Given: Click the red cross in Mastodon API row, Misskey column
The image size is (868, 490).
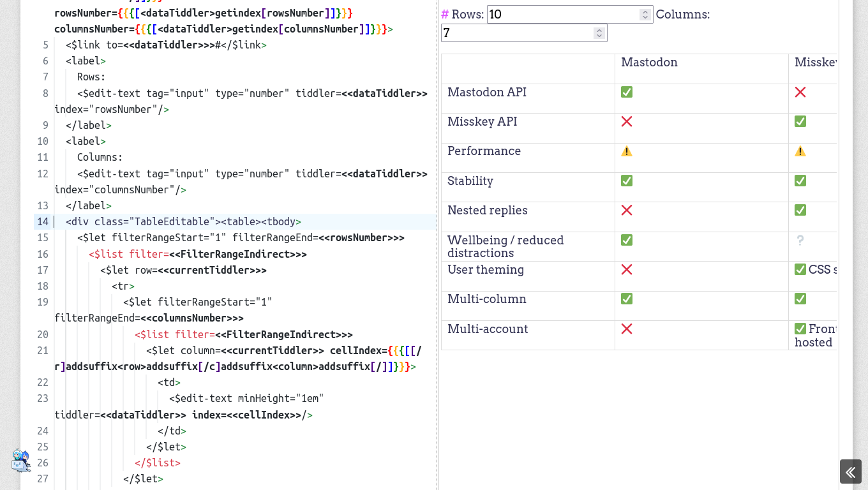Looking at the screenshot, I should 800,92.
